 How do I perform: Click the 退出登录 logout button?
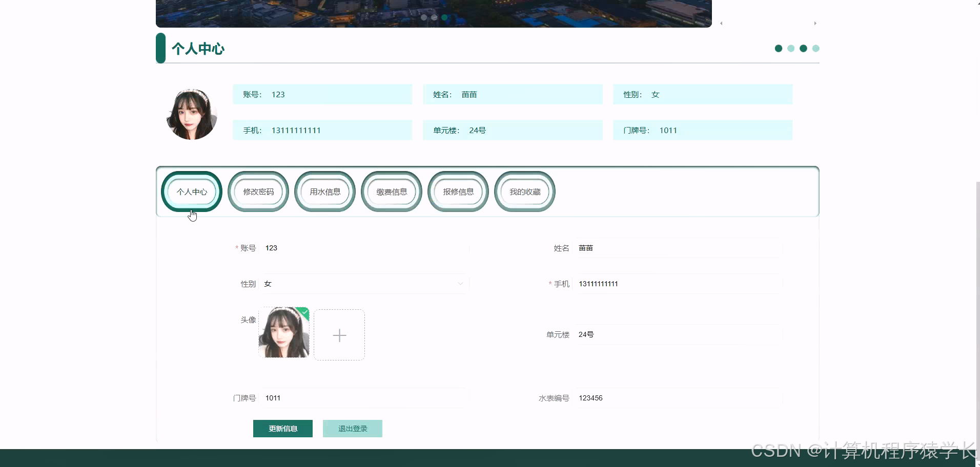point(352,428)
